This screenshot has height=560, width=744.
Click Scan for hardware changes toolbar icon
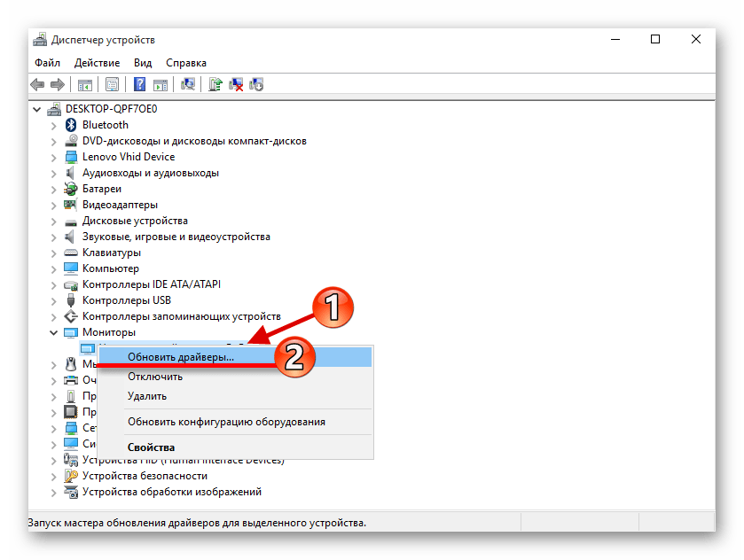coord(187,85)
